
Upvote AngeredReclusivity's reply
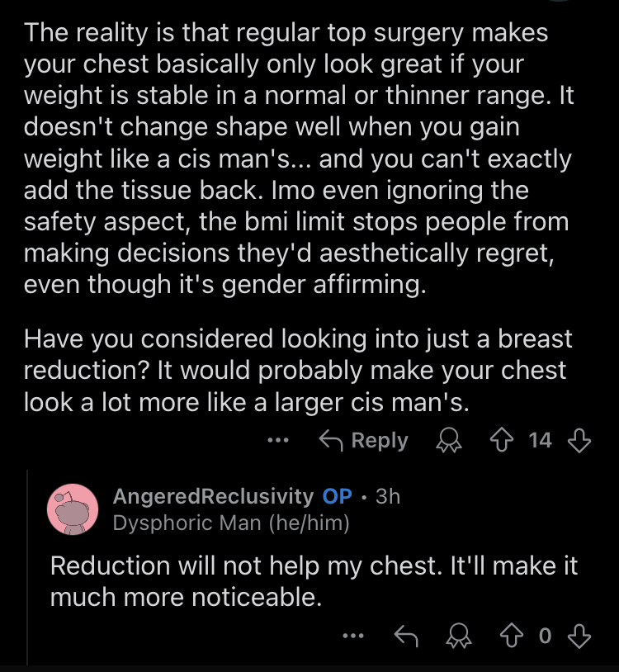pyautogui.click(x=512, y=636)
